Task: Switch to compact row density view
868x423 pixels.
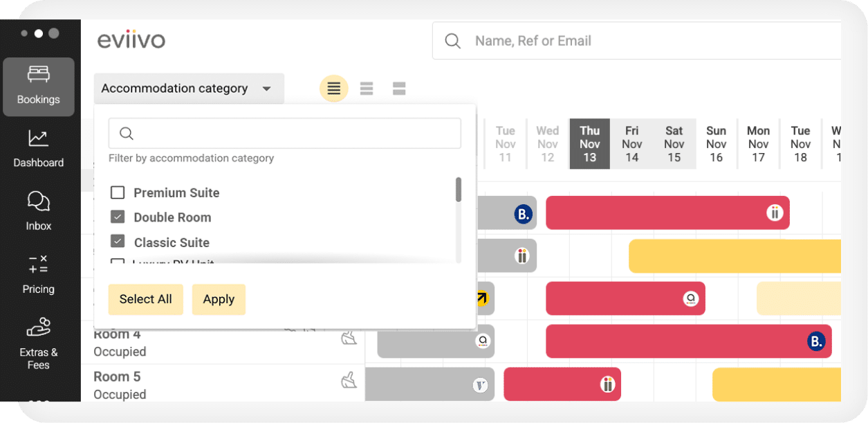Action: (x=334, y=89)
